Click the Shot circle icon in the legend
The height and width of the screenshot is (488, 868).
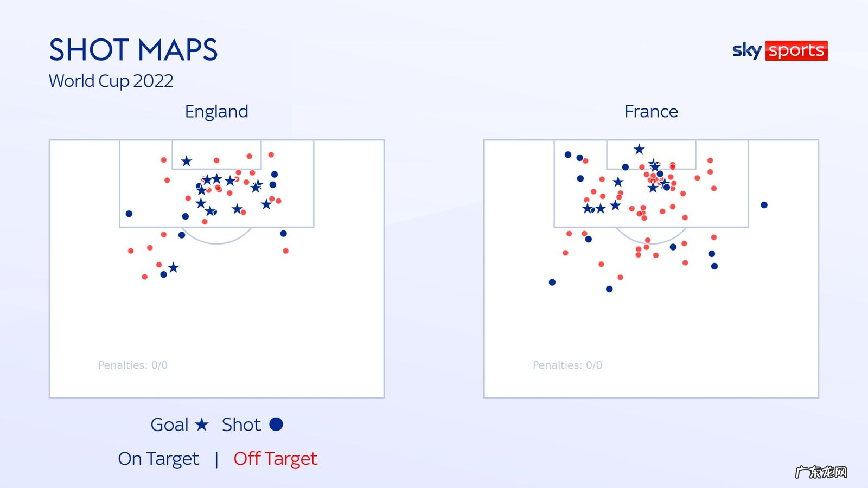tap(276, 424)
